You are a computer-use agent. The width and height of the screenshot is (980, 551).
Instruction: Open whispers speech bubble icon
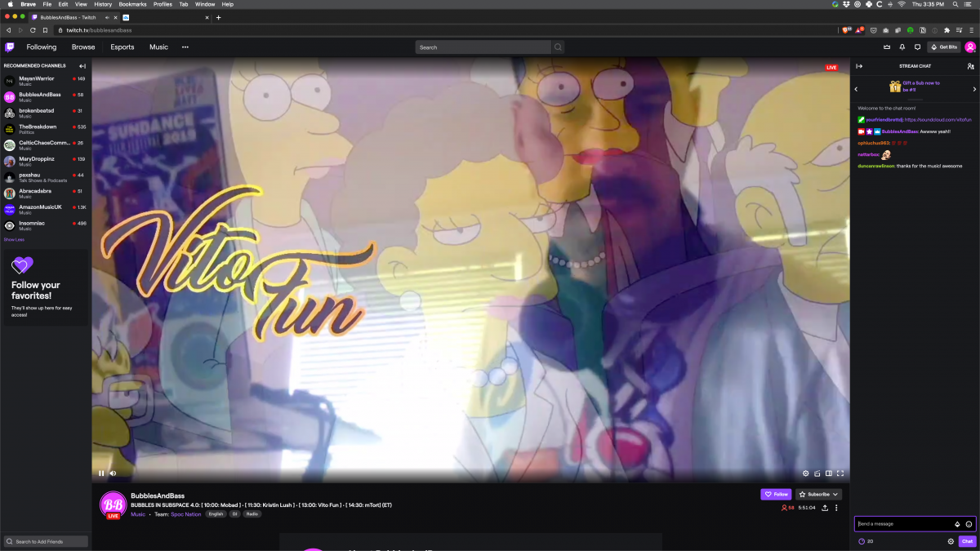tap(918, 47)
